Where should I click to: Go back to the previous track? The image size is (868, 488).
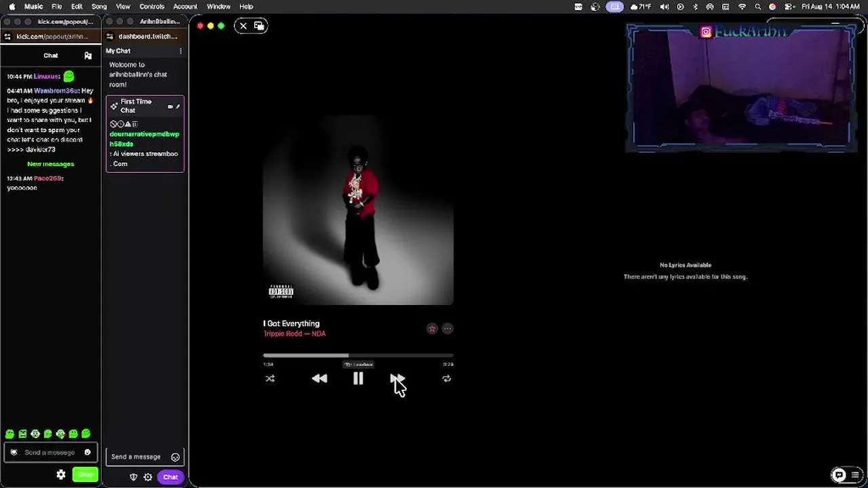[x=319, y=379]
